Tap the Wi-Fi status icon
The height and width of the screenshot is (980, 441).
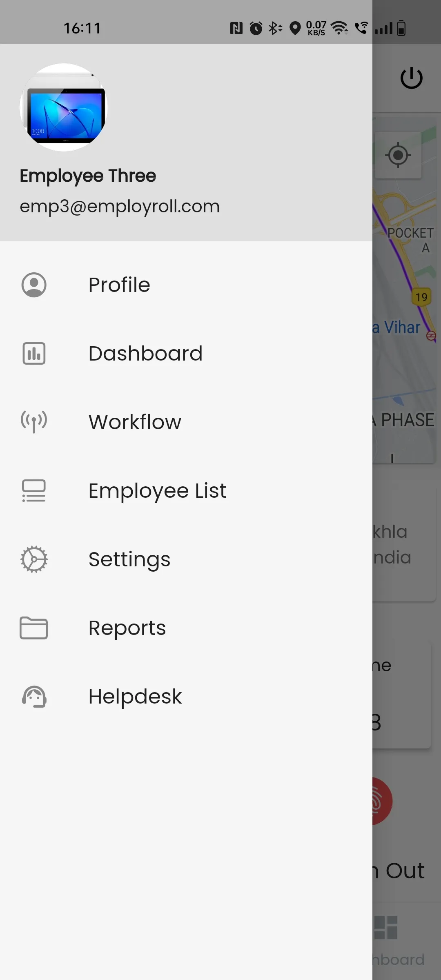(339, 28)
